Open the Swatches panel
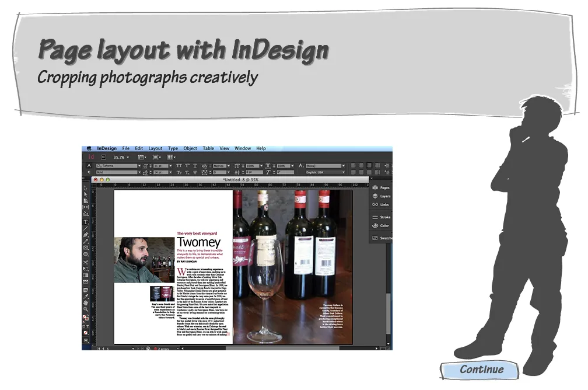Viewport: 588px width, 390px height. [382, 238]
